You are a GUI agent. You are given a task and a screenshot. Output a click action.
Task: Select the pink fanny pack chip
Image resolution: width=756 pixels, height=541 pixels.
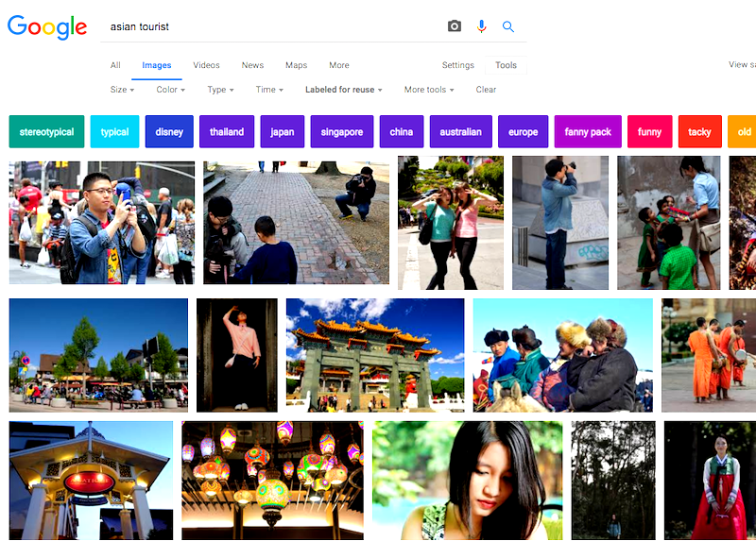[x=588, y=132]
